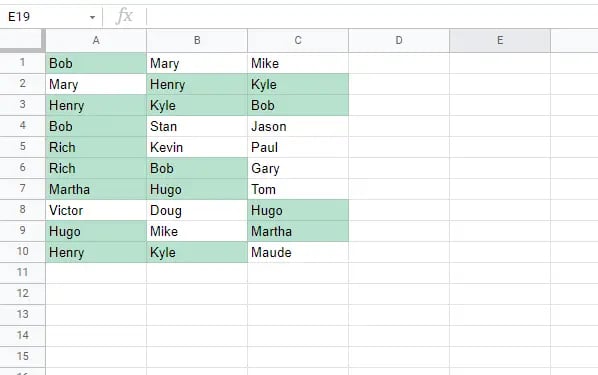Click the green cell containing Martha in column A

(x=96, y=189)
